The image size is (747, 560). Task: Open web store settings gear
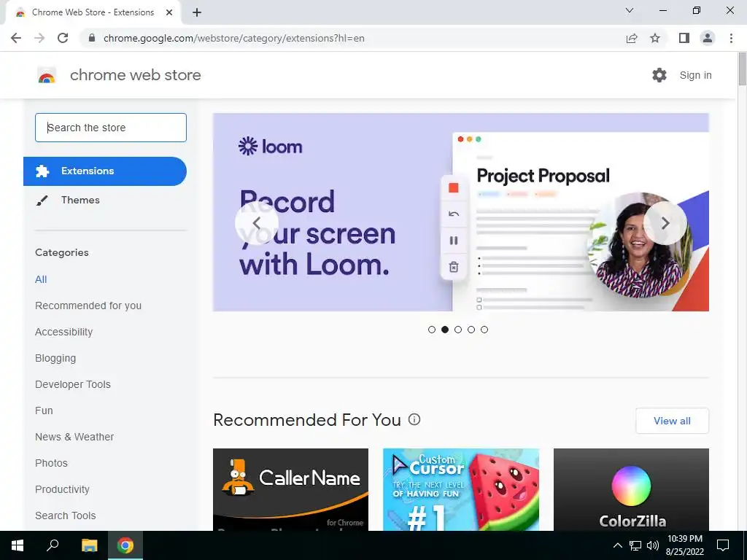tap(659, 75)
